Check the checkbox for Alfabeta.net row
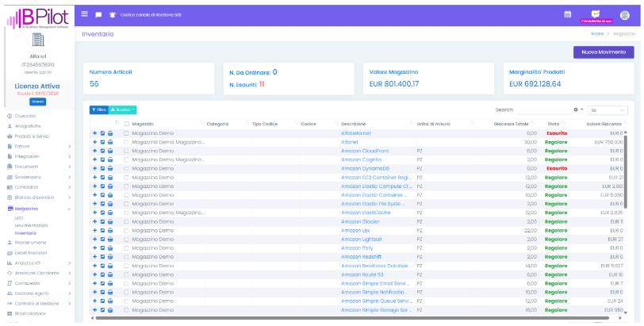The image size is (644, 326). point(126,133)
